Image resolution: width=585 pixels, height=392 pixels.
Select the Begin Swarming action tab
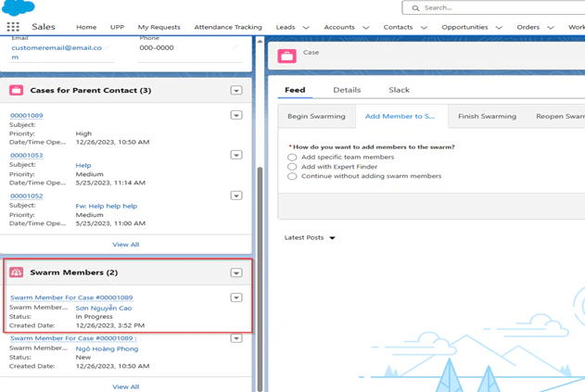316,117
